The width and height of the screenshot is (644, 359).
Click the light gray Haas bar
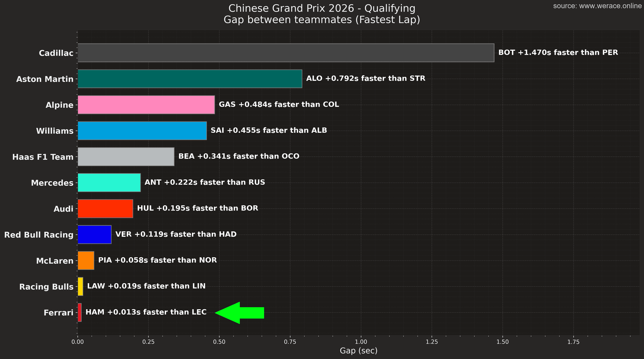tap(126, 157)
